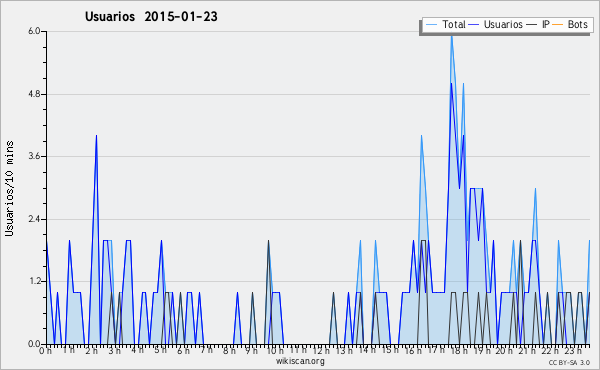The image size is (600, 370).
Task: Click the x-axis label '0 h'
Action: [46, 350]
